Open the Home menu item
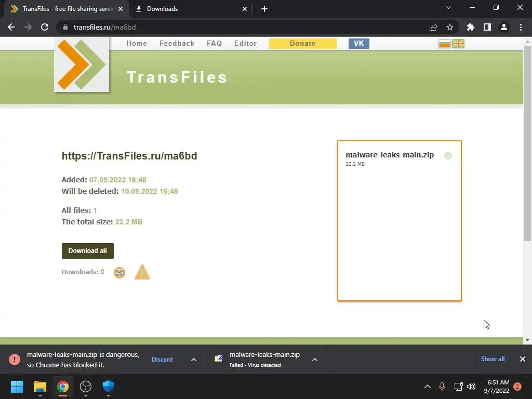The image size is (532, 399). 137,44
